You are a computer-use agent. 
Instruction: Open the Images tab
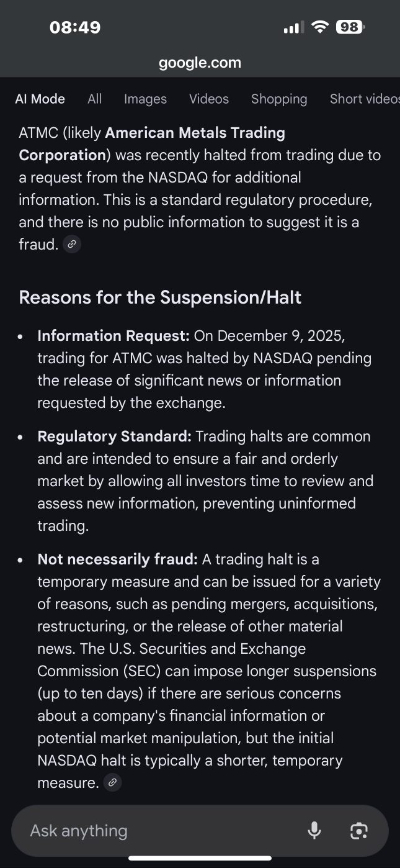tap(145, 99)
